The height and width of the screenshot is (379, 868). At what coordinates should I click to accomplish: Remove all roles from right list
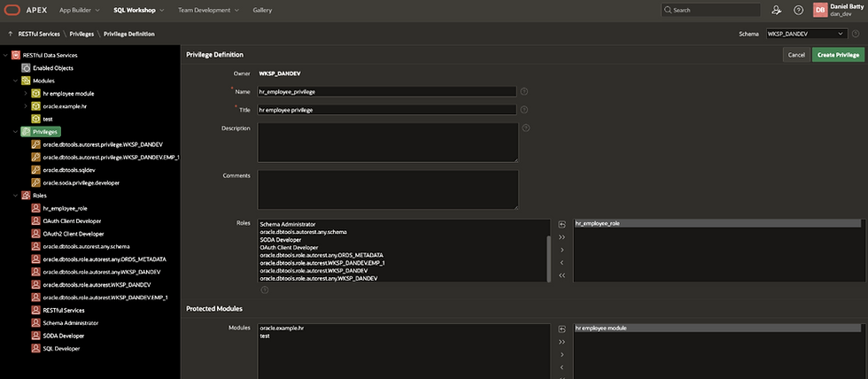[562, 275]
